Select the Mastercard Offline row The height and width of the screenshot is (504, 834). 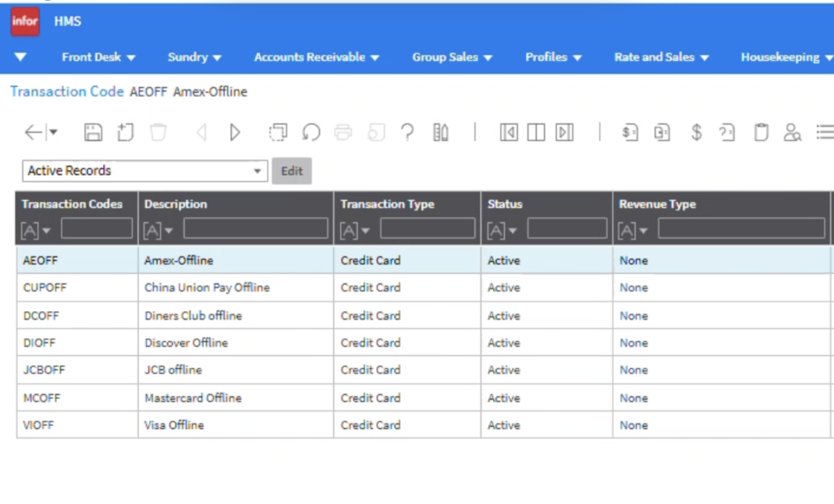(x=193, y=398)
